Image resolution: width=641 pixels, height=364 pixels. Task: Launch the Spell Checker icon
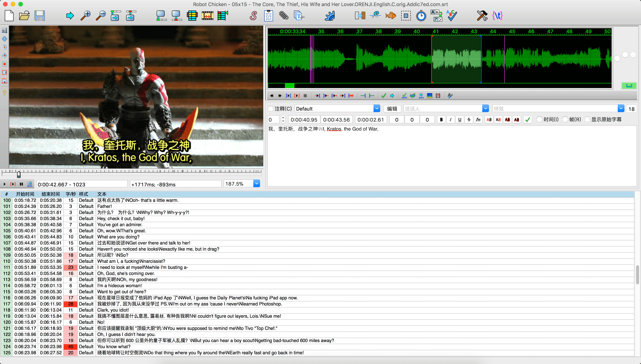pos(452,16)
